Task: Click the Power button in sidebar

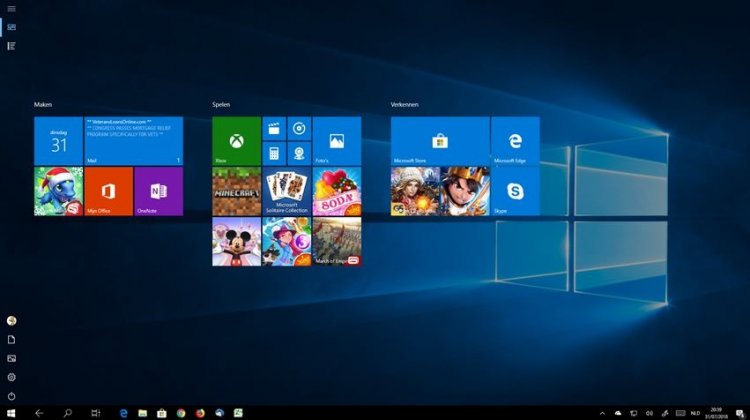Action: point(12,396)
